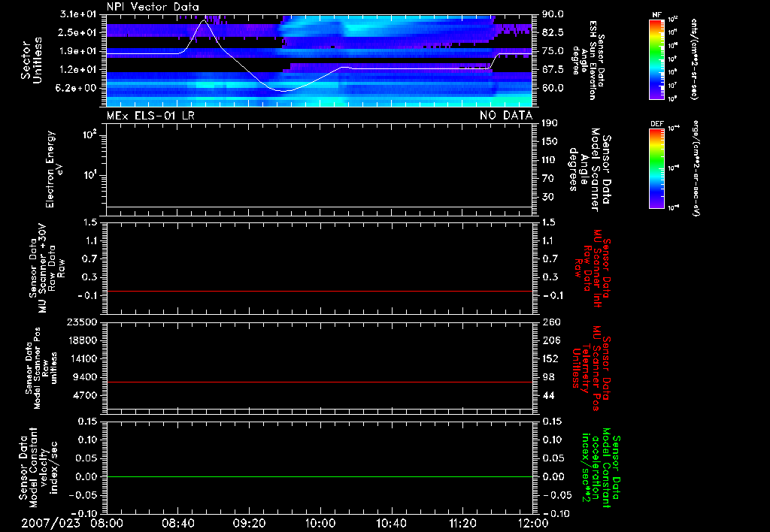Screen dimensions: 770x532
Task: Click the '2007/023' date label
Action: 50,523
